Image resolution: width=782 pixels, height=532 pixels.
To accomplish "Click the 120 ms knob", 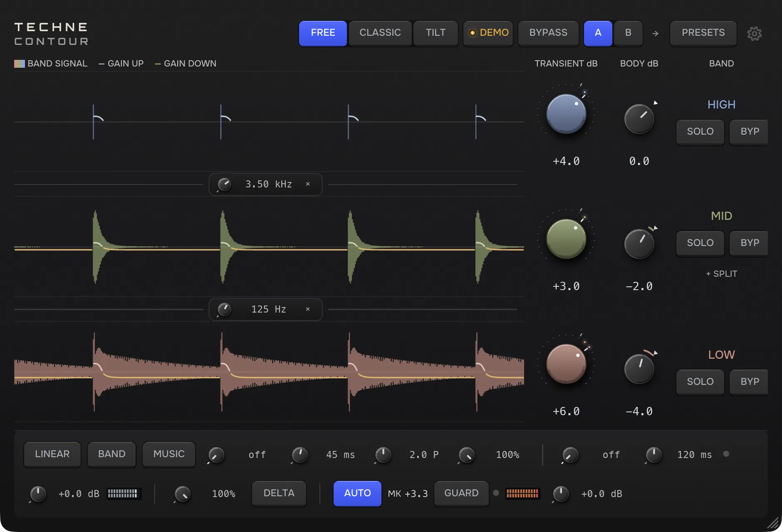I will [x=653, y=455].
